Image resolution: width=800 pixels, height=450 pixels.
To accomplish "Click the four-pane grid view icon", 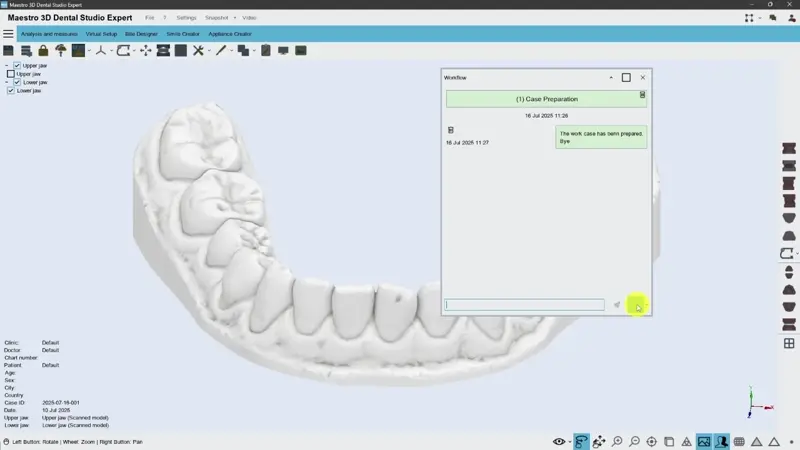I will click(789, 343).
